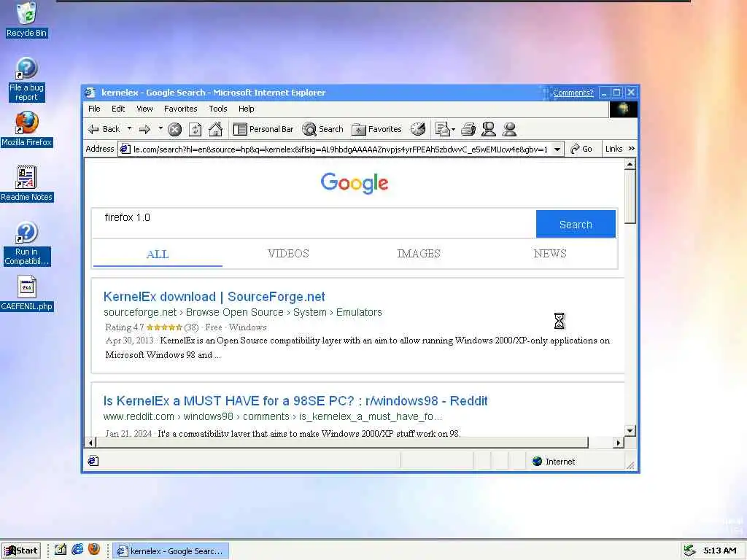This screenshot has height=560, width=747.
Task: Open the Reddit KernelEx MUST HAVE result
Action: pyautogui.click(x=295, y=401)
